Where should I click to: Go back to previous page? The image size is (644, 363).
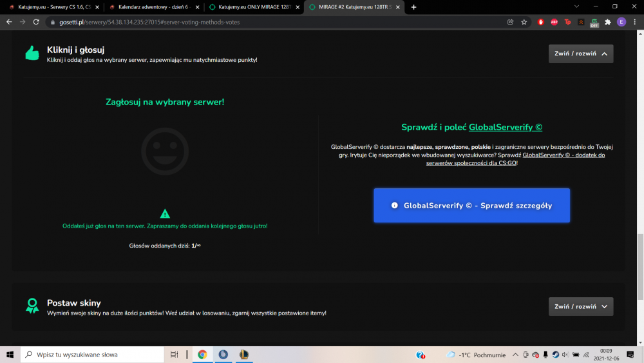coord(9,22)
